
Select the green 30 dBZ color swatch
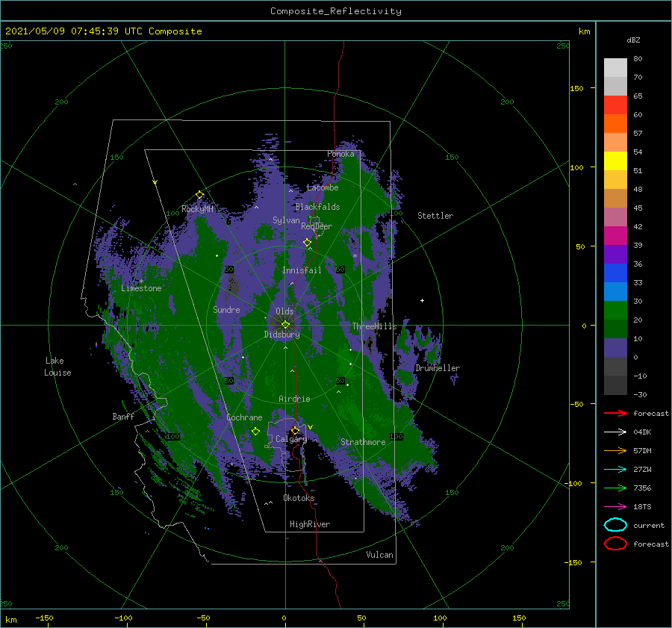[x=615, y=310]
